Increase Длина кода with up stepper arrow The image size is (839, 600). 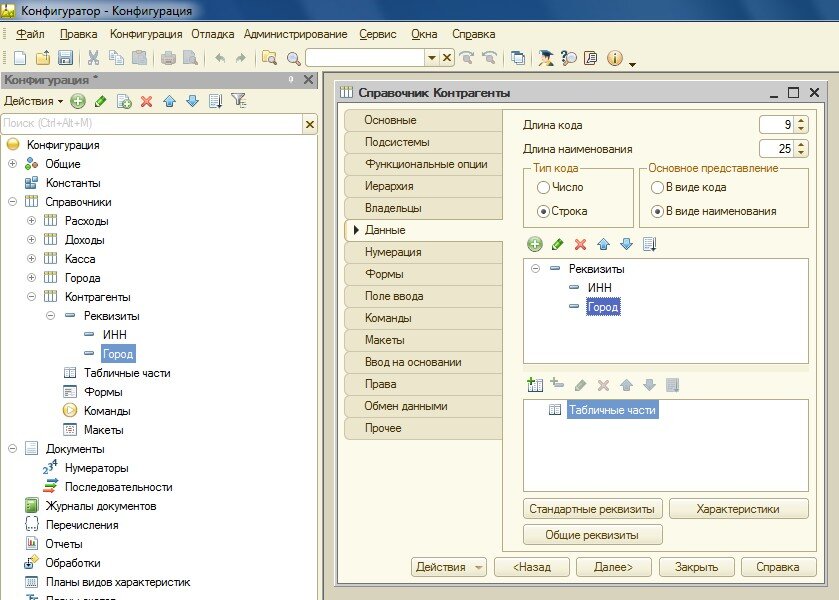point(801,121)
